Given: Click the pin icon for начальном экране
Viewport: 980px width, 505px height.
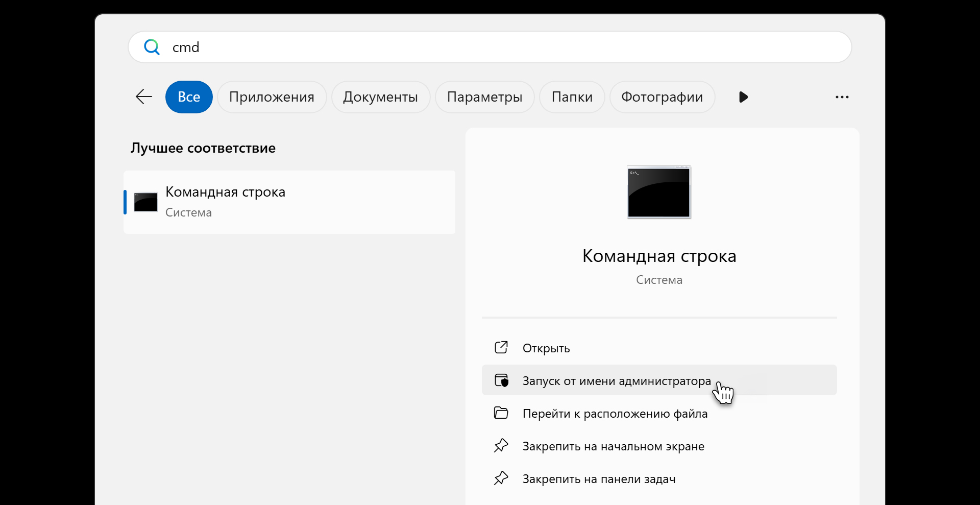Looking at the screenshot, I should pyautogui.click(x=501, y=446).
